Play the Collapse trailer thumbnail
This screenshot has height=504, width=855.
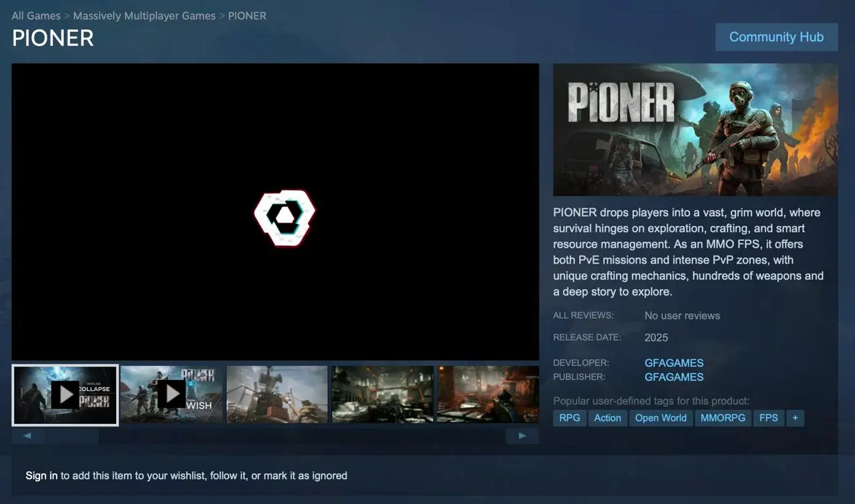(65, 395)
